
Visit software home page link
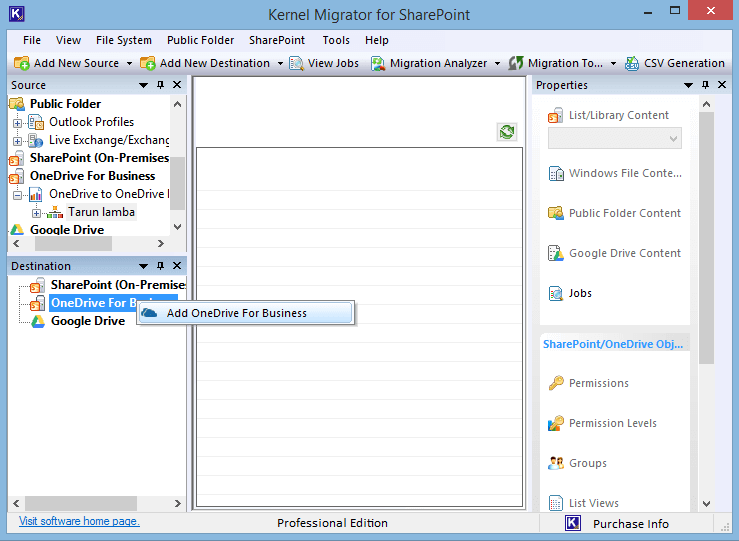pyautogui.click(x=79, y=521)
